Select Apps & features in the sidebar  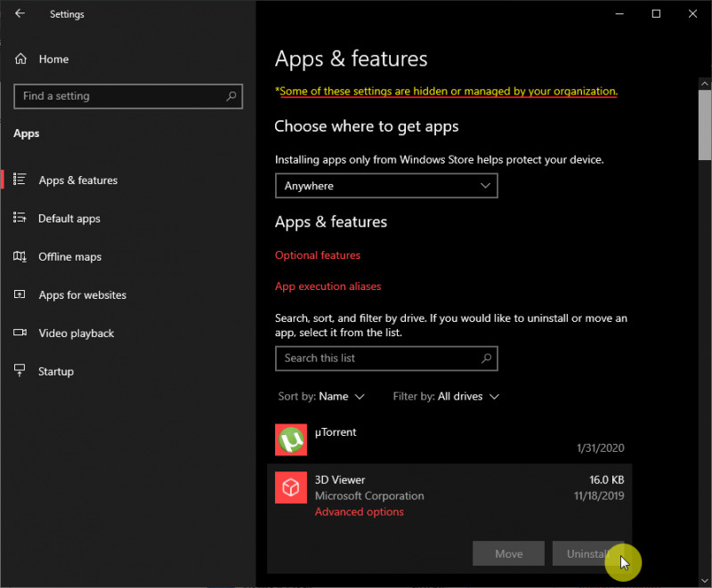[78, 180]
